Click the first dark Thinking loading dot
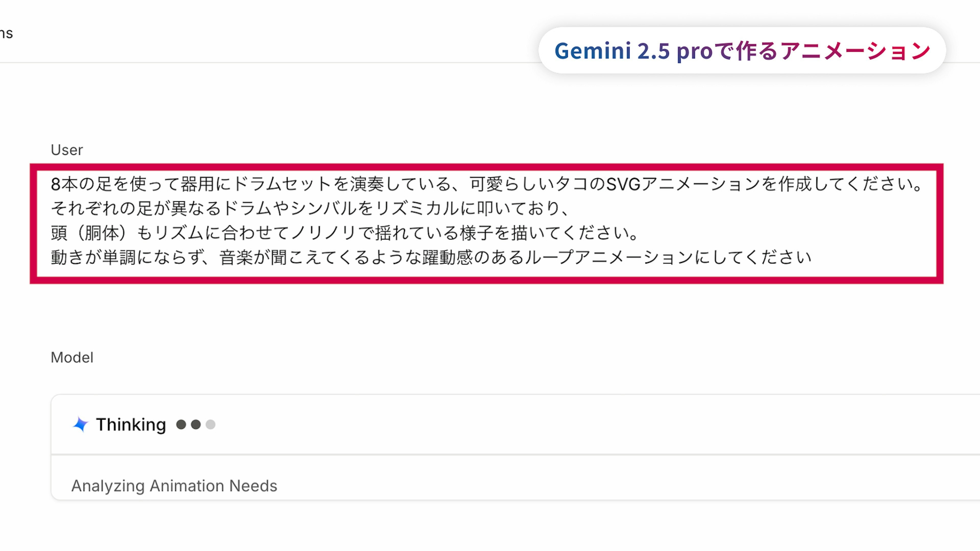 pyautogui.click(x=181, y=424)
